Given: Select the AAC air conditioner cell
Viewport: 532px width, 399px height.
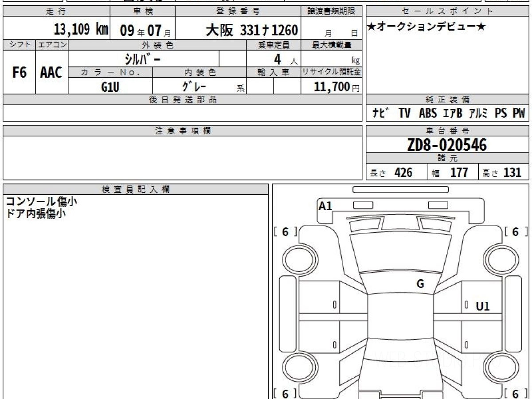Looking at the screenshot, I should click(51, 73).
